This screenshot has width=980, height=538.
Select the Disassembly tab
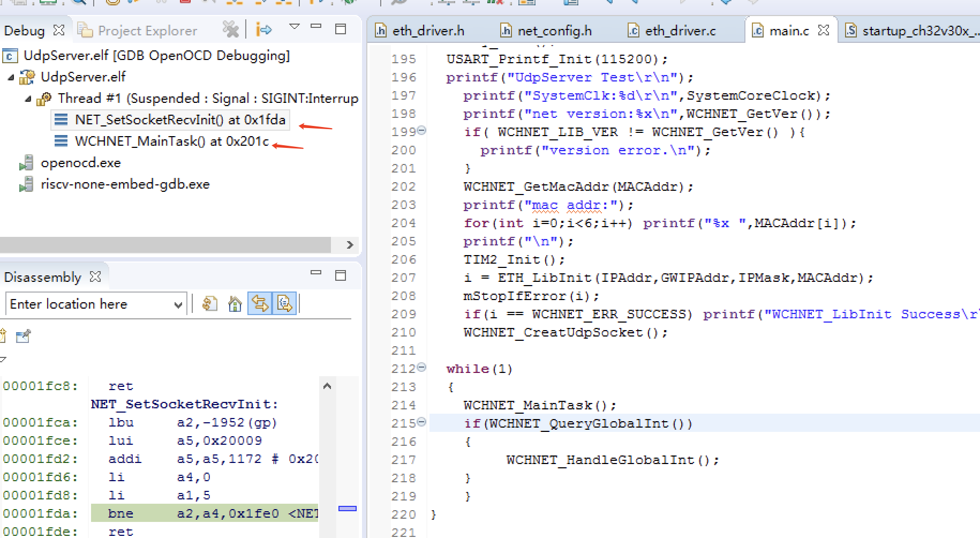(x=42, y=277)
